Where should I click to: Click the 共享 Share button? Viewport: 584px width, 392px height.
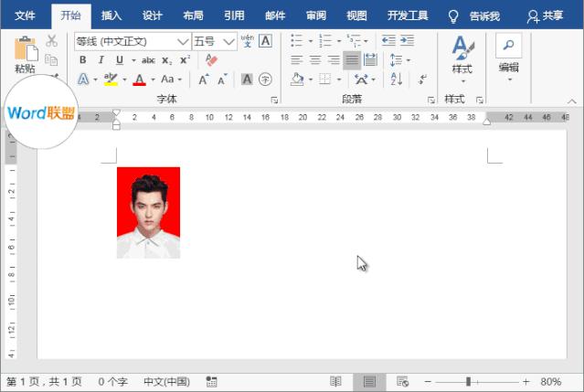point(545,16)
